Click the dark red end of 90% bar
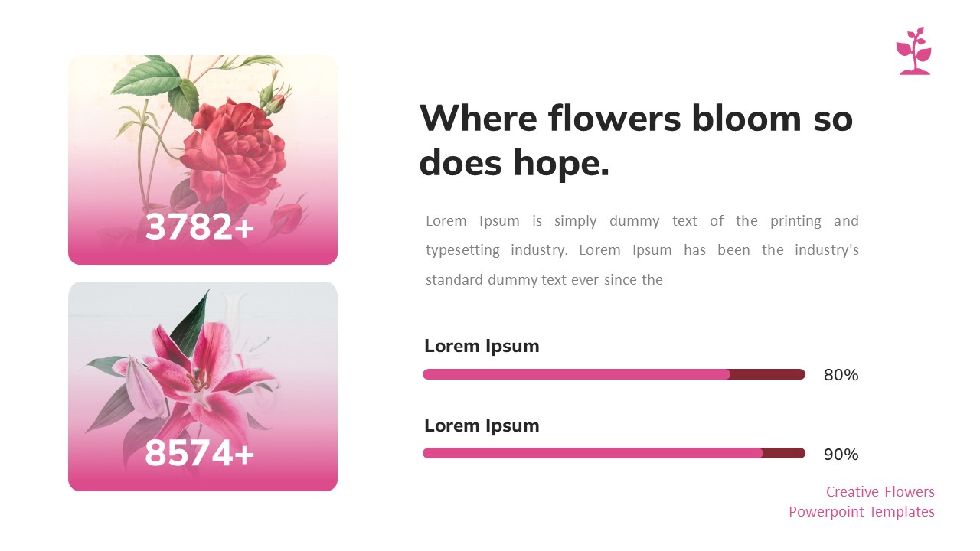The image size is (980, 551). point(784,453)
